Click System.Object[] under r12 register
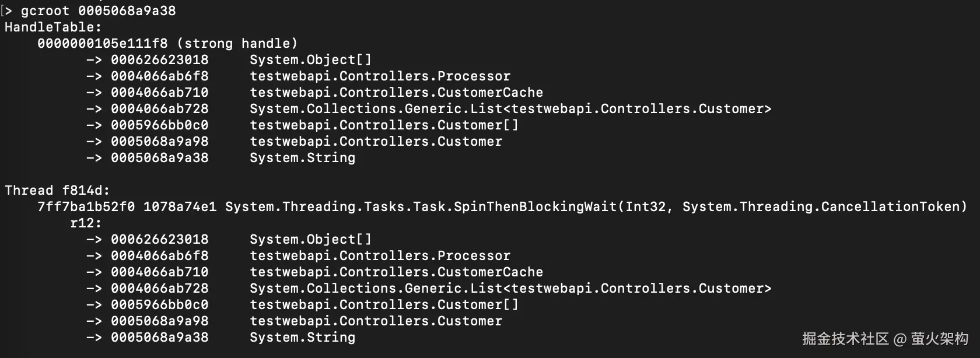 point(310,239)
